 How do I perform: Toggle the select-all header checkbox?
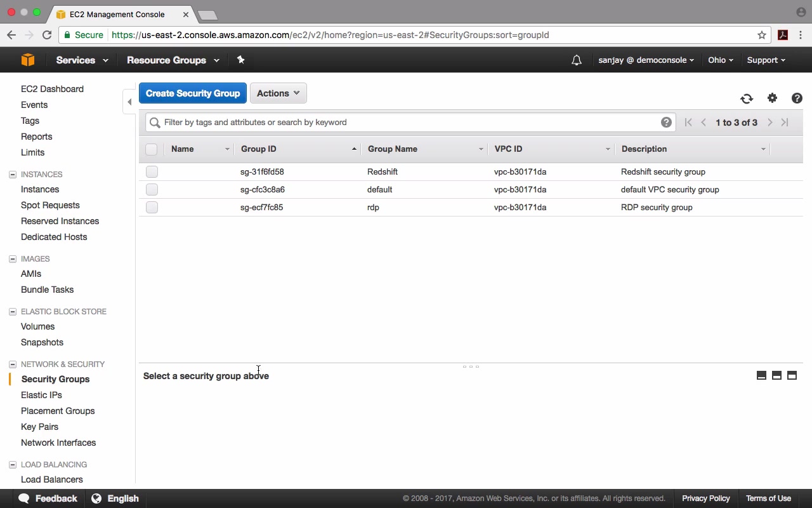pyautogui.click(x=151, y=149)
